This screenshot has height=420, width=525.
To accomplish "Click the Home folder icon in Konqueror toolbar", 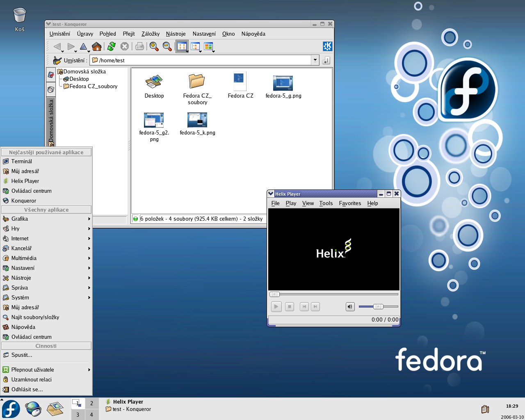I will pos(97,46).
